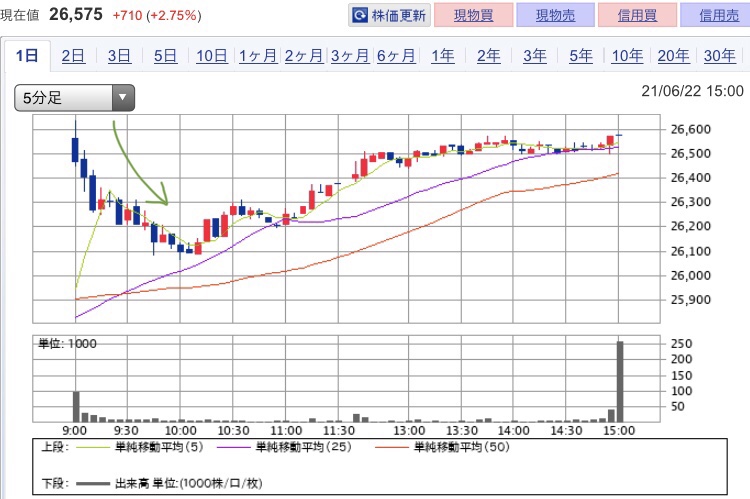
Task: Click legend text 出来高 単位:(1000株/口/枚)
Action: (x=188, y=484)
